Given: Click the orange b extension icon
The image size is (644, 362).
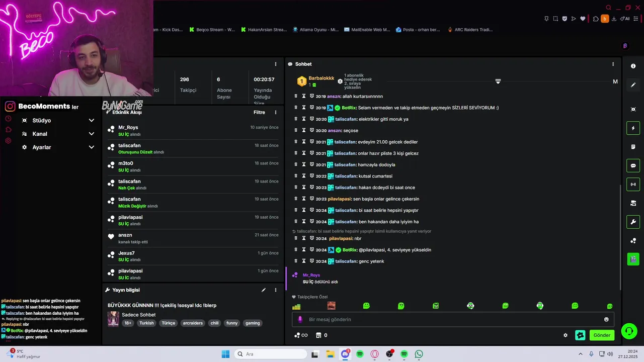Looking at the screenshot, I should click(605, 19).
